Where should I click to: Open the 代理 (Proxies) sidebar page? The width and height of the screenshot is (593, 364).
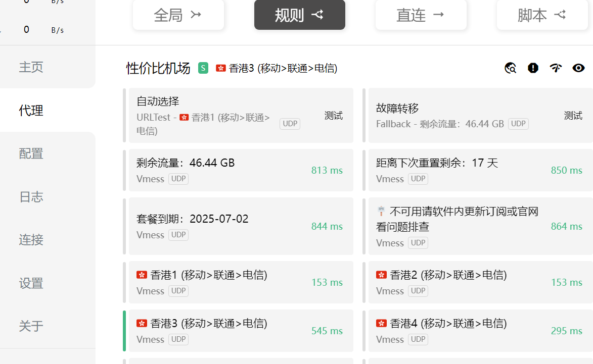click(x=31, y=110)
